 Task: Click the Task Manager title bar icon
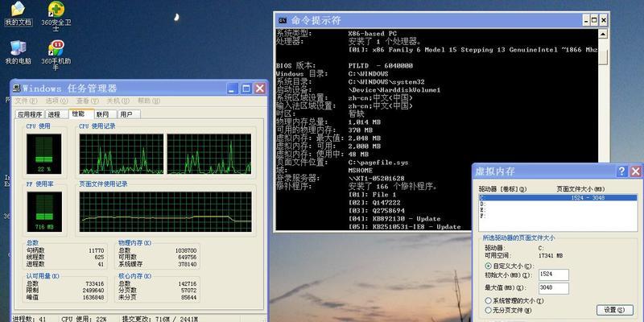[x=17, y=89]
